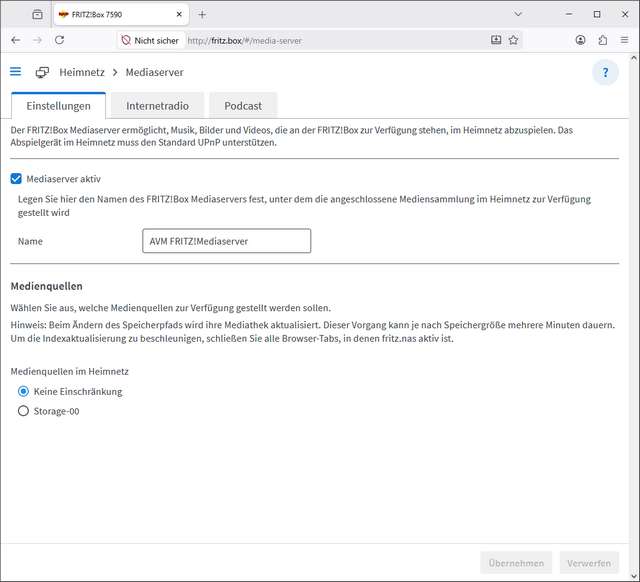Click the Übernehmen button
The height and width of the screenshot is (582, 640).
(516, 563)
